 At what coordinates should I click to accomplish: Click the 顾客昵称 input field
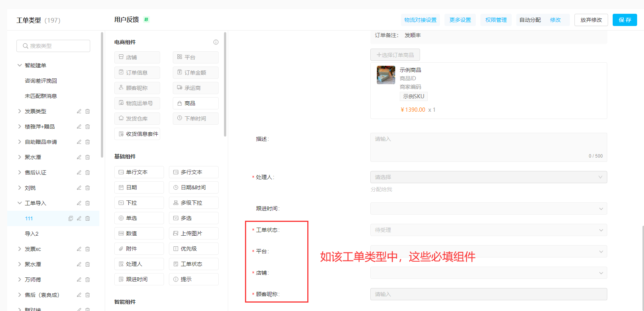[489, 294]
